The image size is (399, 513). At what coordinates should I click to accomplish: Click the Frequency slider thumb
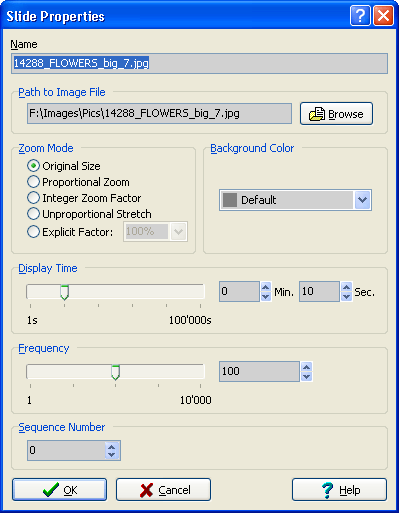[115, 372]
